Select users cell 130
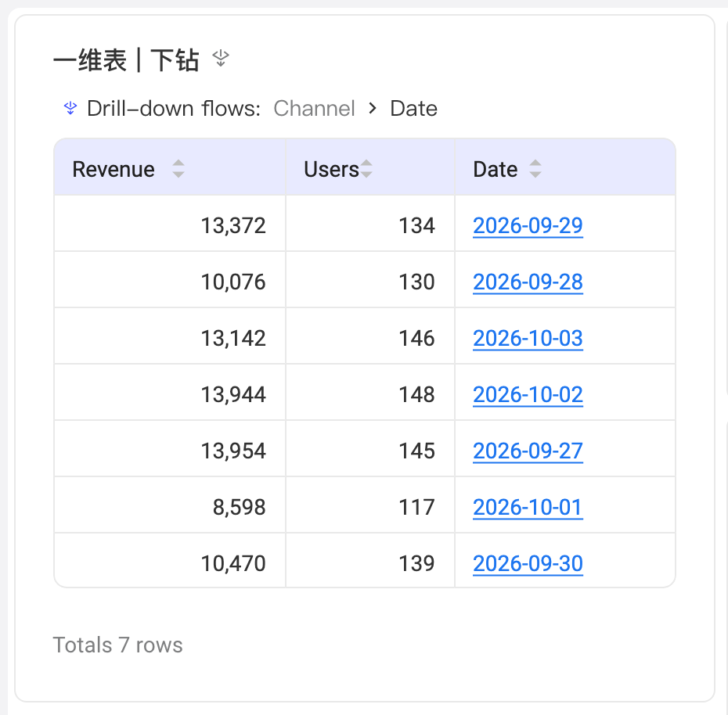The width and height of the screenshot is (728, 715). [x=370, y=280]
